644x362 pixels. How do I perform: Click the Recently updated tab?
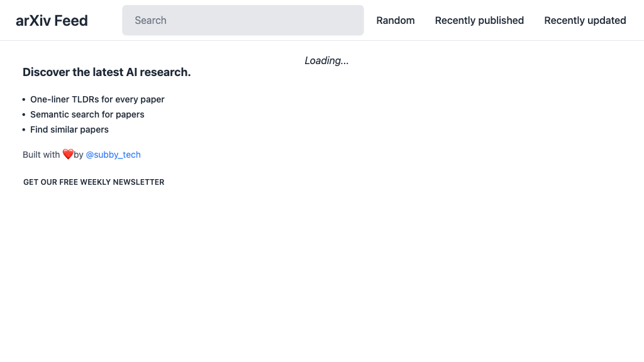[x=585, y=20]
